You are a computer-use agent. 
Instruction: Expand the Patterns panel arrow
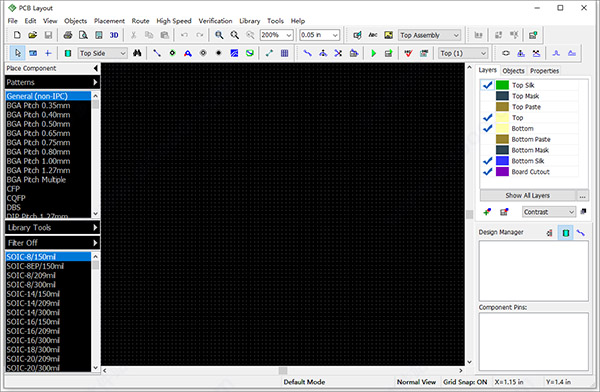(x=95, y=82)
